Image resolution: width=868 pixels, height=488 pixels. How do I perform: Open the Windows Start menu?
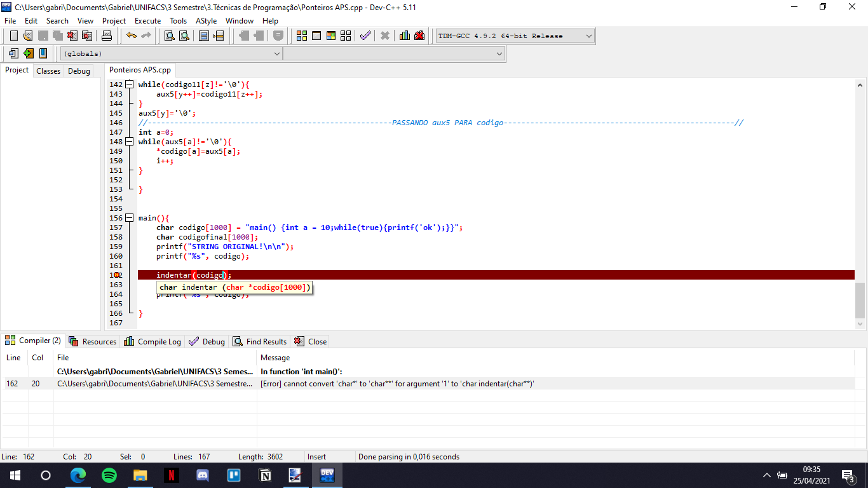click(x=15, y=475)
